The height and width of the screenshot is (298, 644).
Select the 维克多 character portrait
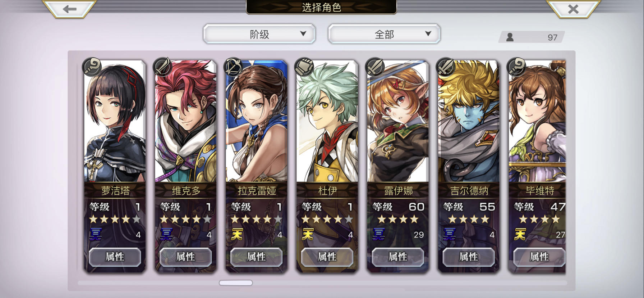(x=185, y=122)
